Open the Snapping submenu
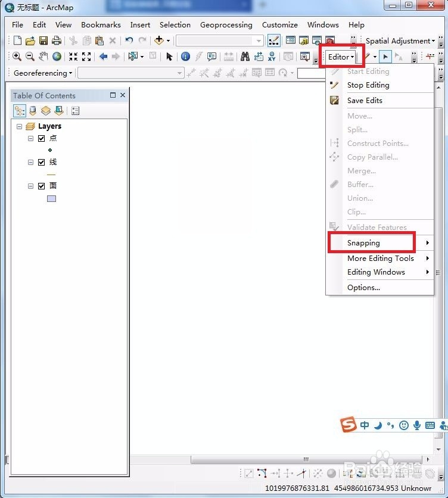Image resolution: width=448 pixels, height=498 pixels. [x=379, y=243]
